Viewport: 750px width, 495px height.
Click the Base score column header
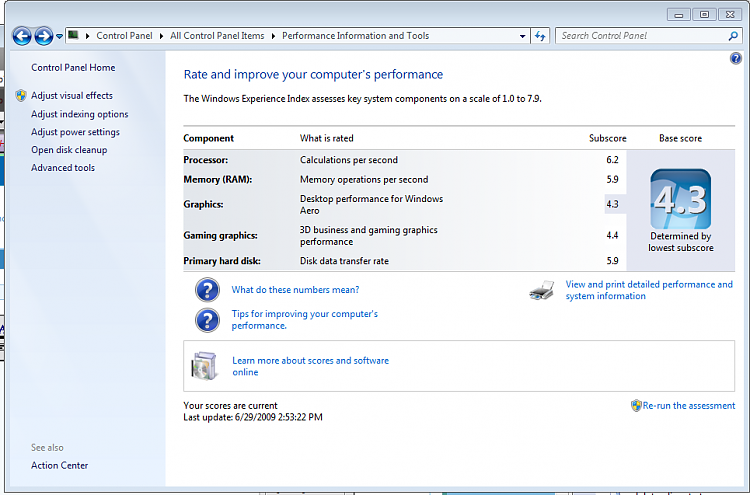680,138
